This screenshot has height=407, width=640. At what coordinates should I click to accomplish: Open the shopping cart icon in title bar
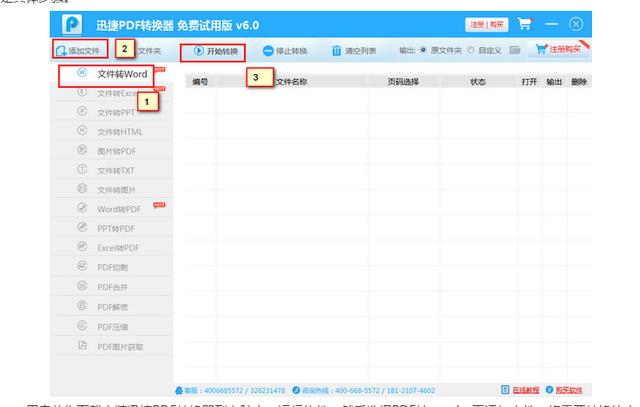(525, 24)
